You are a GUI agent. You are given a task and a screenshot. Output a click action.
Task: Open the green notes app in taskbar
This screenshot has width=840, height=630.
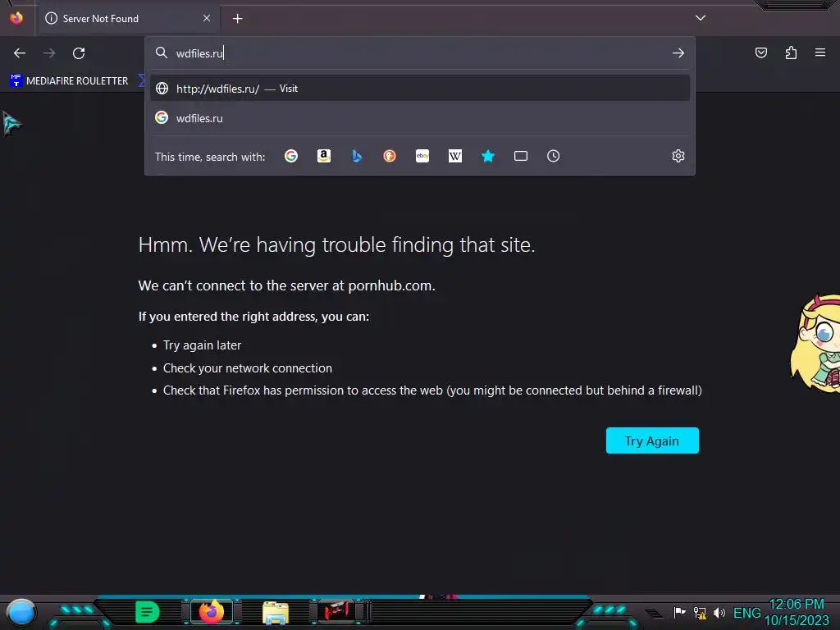click(x=148, y=612)
